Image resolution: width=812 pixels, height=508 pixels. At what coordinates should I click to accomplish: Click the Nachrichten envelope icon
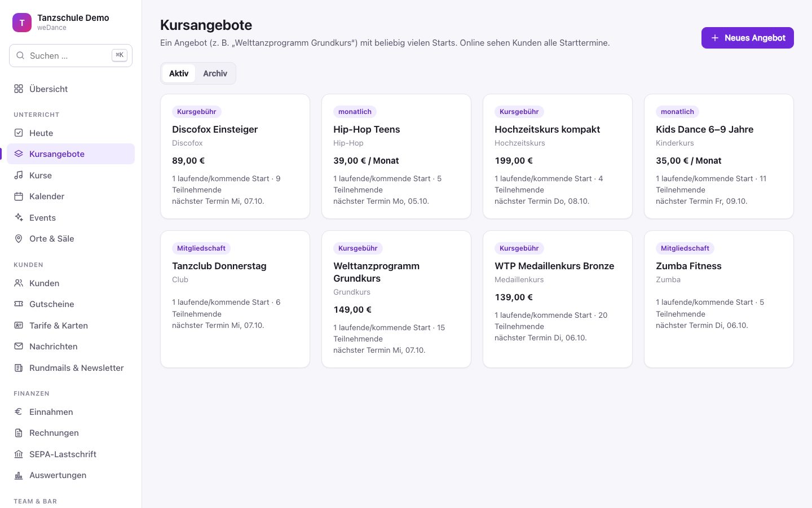(19, 347)
